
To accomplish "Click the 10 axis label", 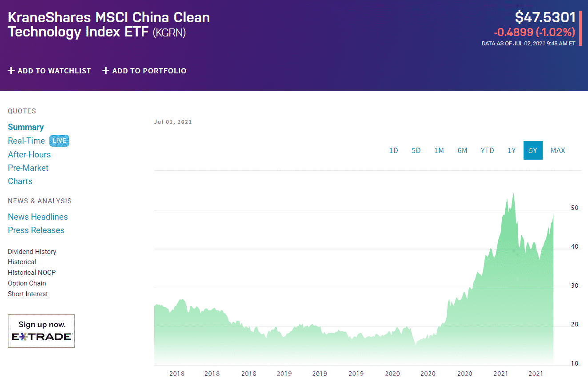I will click(575, 363).
